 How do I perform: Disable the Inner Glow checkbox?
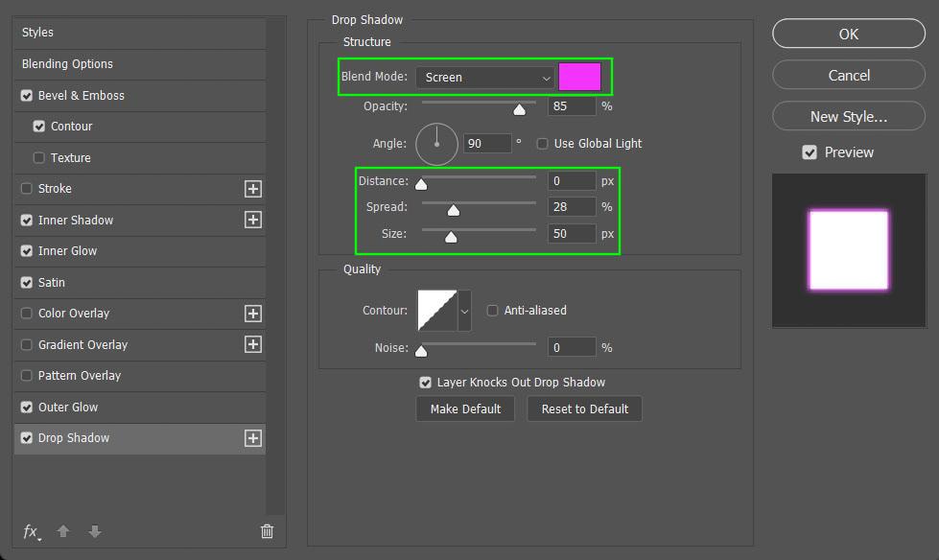tap(26, 251)
